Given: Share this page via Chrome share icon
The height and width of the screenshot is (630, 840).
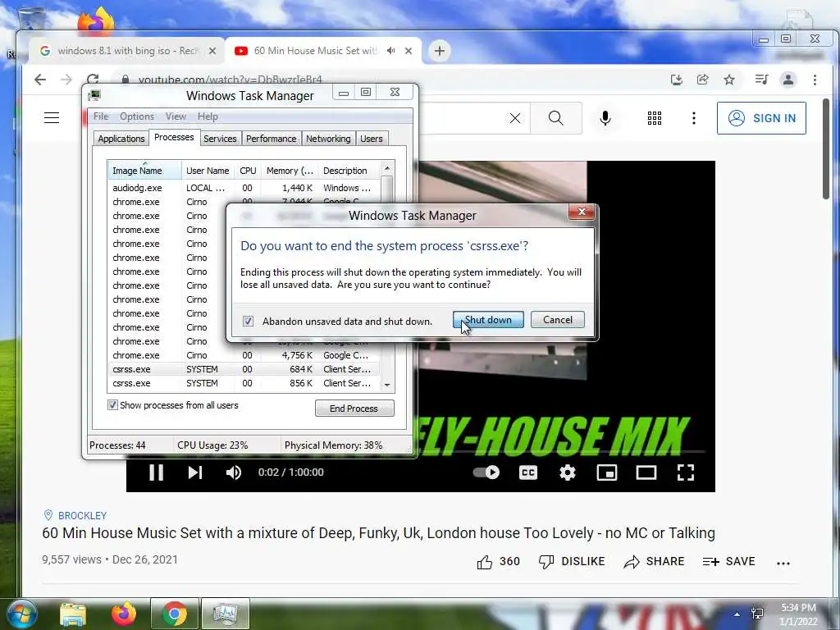Looking at the screenshot, I should coord(702,80).
